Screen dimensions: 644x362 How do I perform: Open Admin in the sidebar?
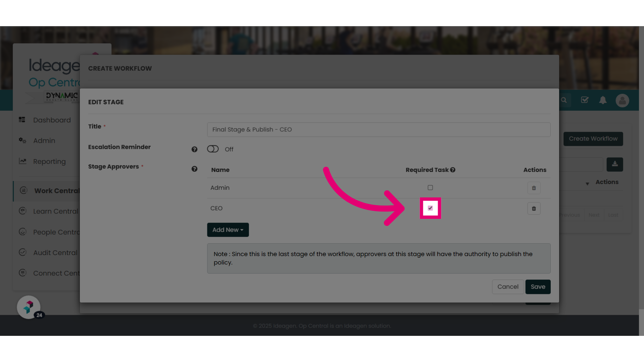click(x=44, y=141)
